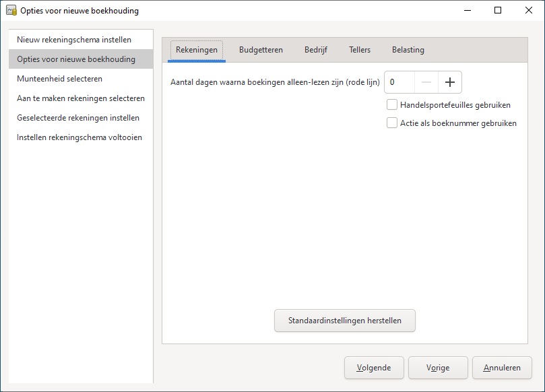The image size is (545, 392).
Task: Maximize the Opties voor nieuwe boekhouding window
Action: 497,10
